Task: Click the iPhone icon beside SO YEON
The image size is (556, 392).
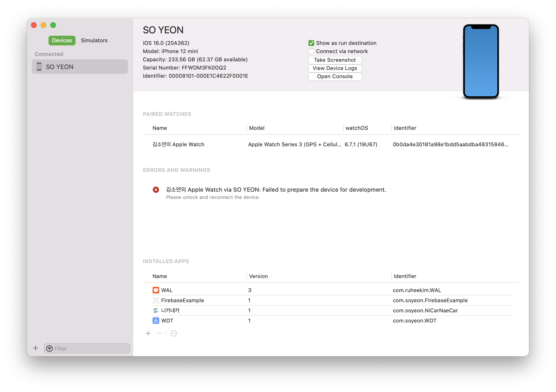Action: [x=39, y=67]
